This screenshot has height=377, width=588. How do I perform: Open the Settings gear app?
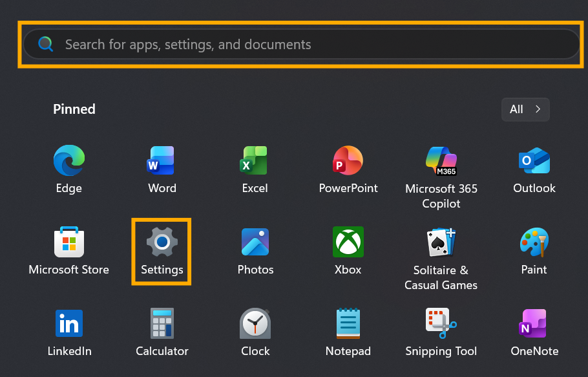(162, 251)
